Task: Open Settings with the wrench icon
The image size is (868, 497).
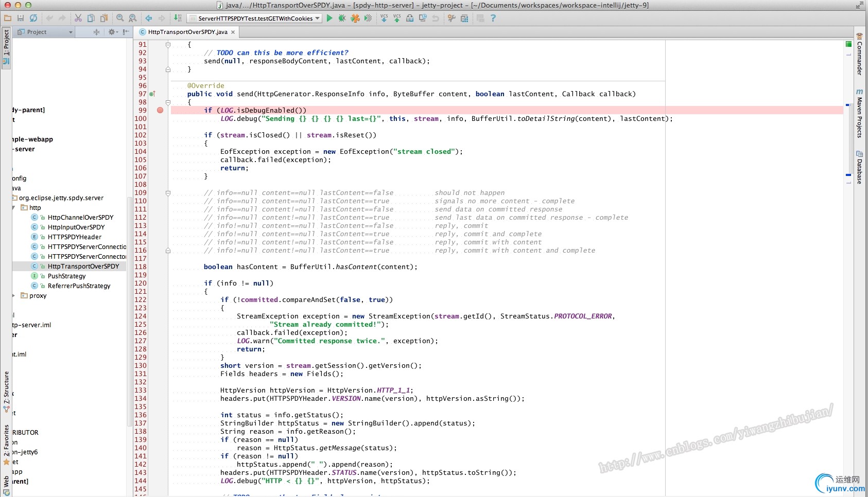Action: (452, 18)
